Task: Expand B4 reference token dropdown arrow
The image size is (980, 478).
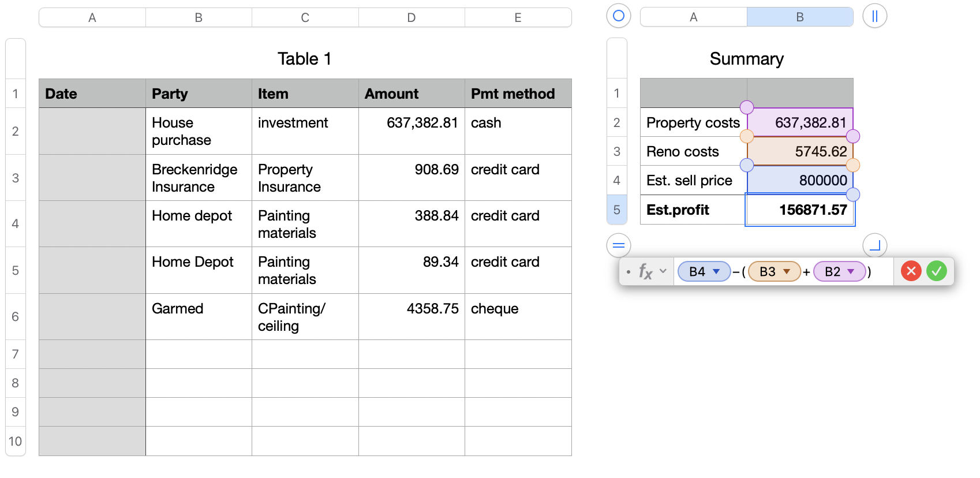Action: [x=716, y=271]
